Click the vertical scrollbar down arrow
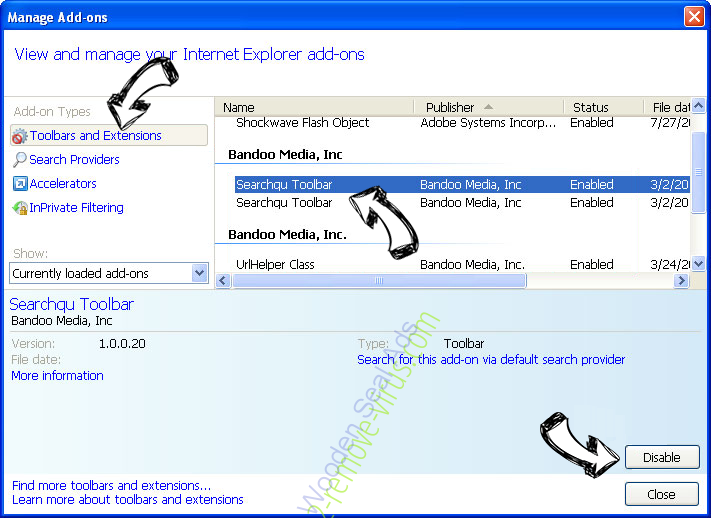Image resolution: width=711 pixels, height=518 pixels. point(699,265)
